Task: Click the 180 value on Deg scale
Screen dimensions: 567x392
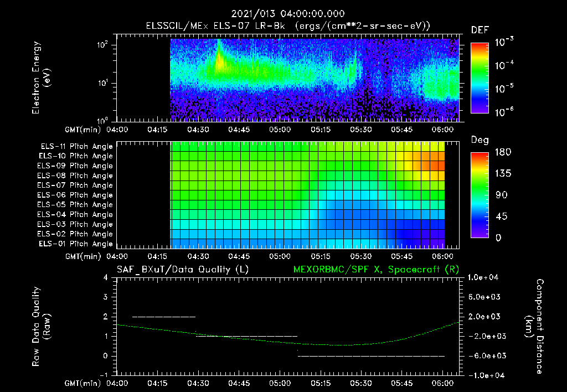Action: (x=503, y=152)
